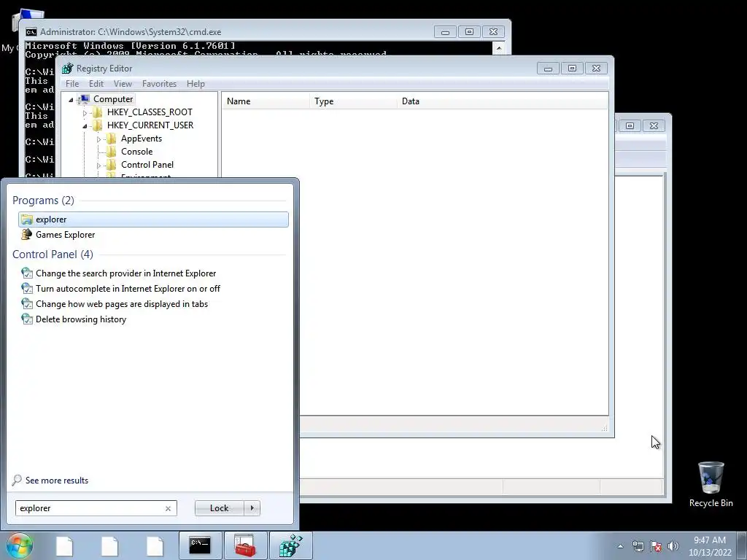Maximize the Registry Editor window
Viewport: 747px width, 560px height.
tap(572, 69)
